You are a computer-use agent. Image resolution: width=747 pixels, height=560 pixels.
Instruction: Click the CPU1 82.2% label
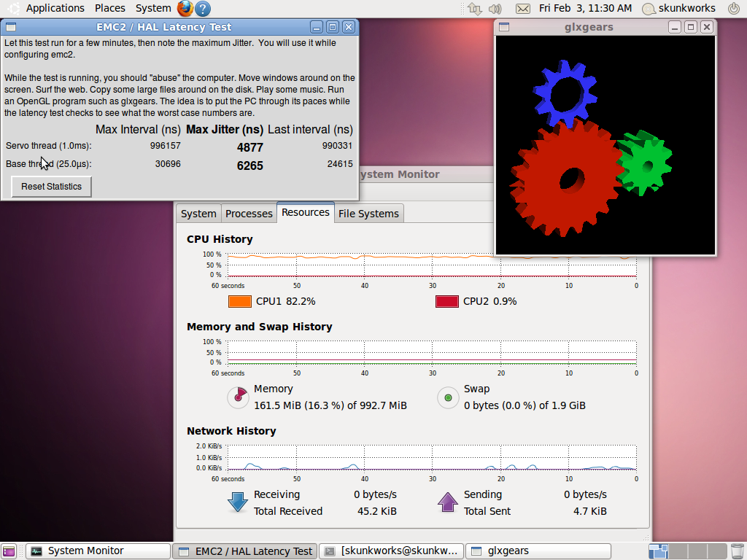(x=285, y=301)
